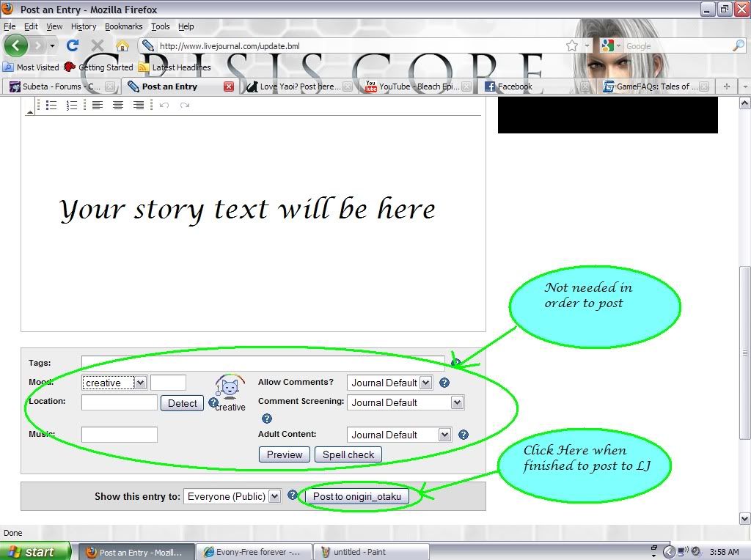Click the Location input field
The height and width of the screenshot is (560, 751).
point(120,402)
